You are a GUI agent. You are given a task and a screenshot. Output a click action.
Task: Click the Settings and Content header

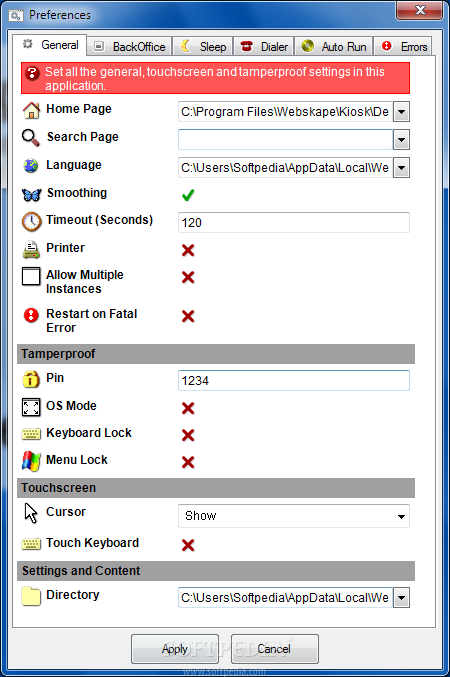pos(216,571)
